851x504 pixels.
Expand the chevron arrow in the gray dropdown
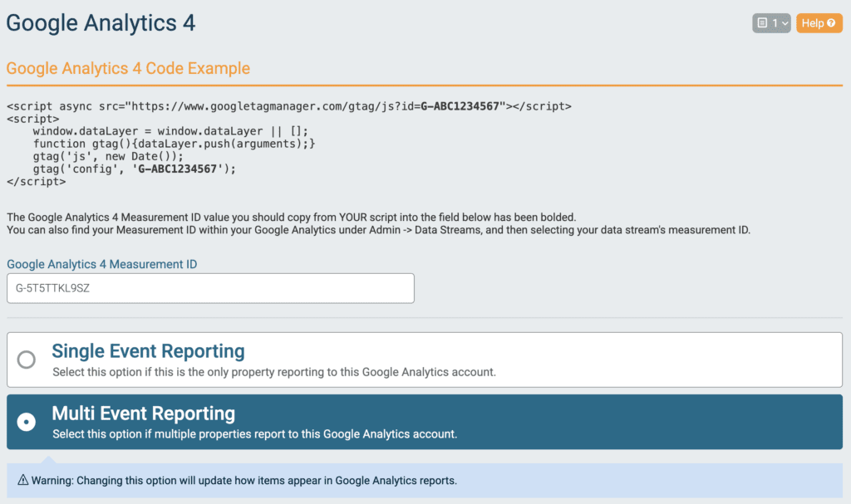[x=785, y=23]
